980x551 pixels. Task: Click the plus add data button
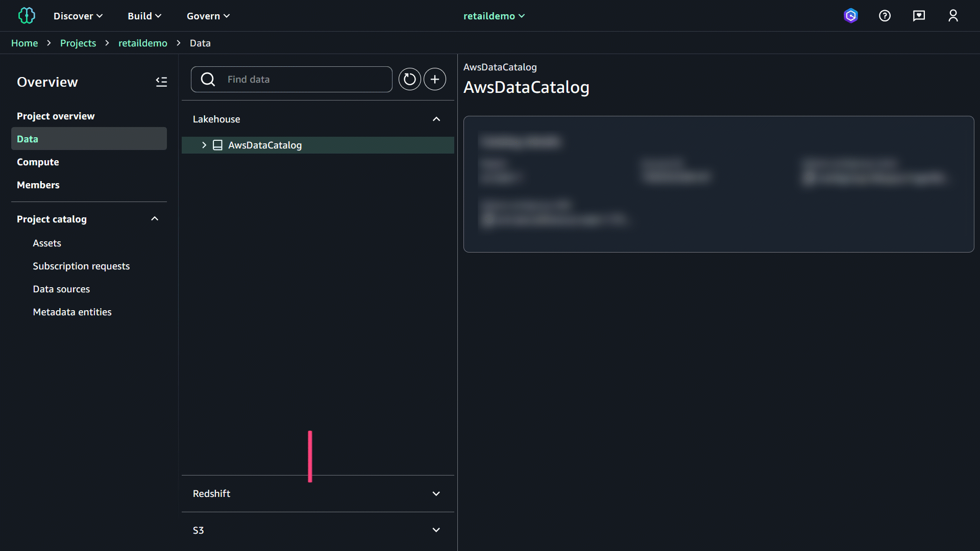[x=435, y=79]
